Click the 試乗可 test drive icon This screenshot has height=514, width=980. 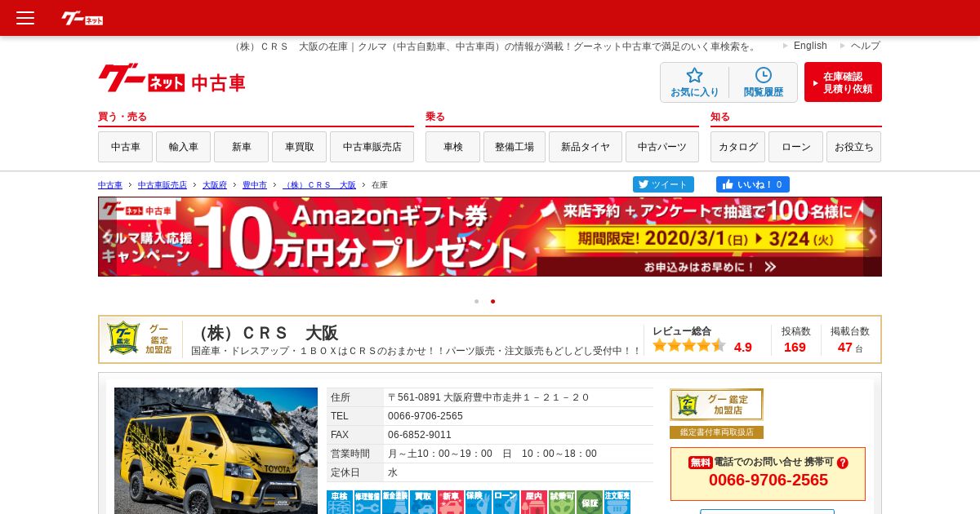[562, 502]
